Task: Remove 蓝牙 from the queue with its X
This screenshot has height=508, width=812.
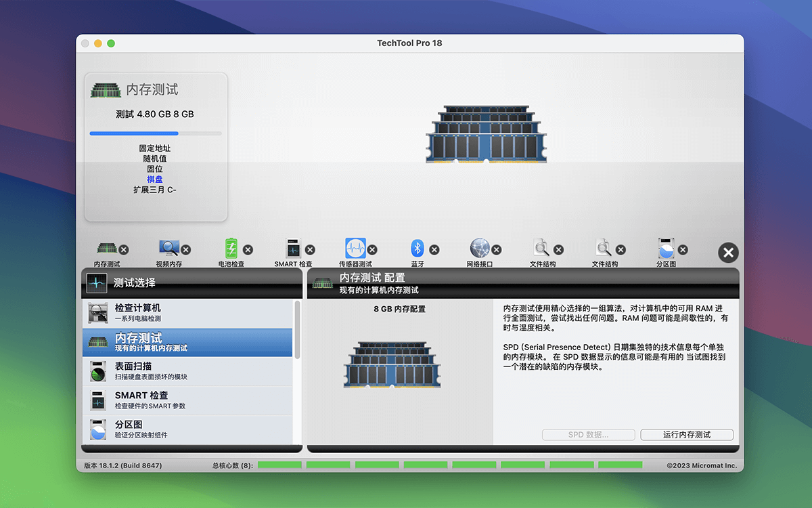Action: point(434,250)
